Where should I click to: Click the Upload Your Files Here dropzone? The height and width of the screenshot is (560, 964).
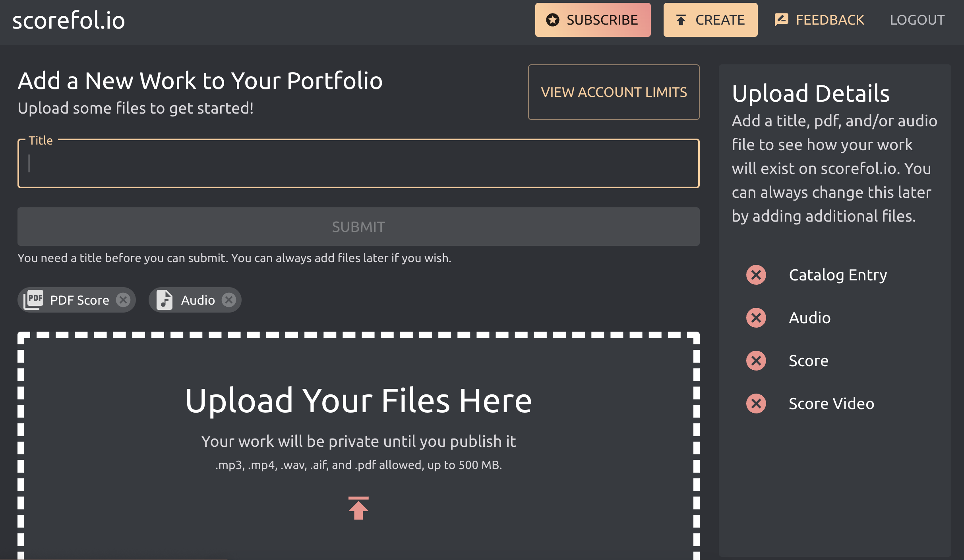[x=358, y=401]
